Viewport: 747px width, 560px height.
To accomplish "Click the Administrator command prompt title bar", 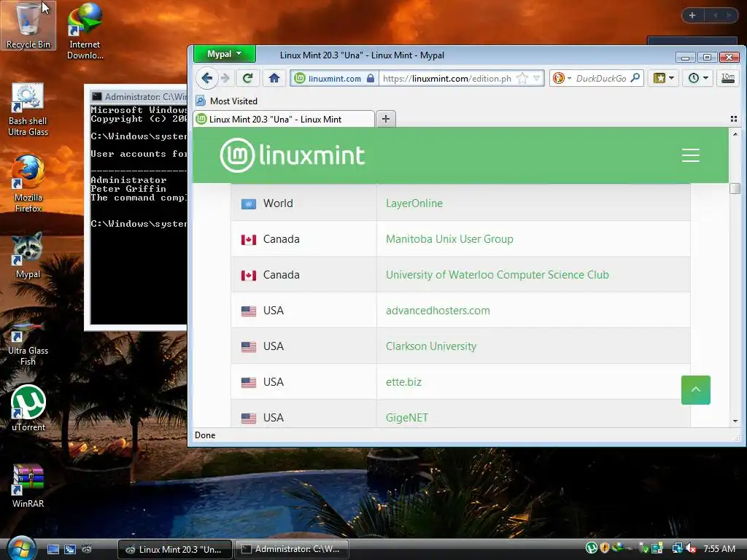I will coord(138,96).
